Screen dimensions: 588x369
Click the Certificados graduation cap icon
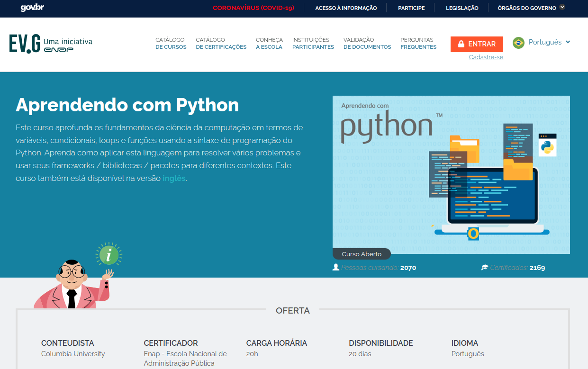point(484,267)
